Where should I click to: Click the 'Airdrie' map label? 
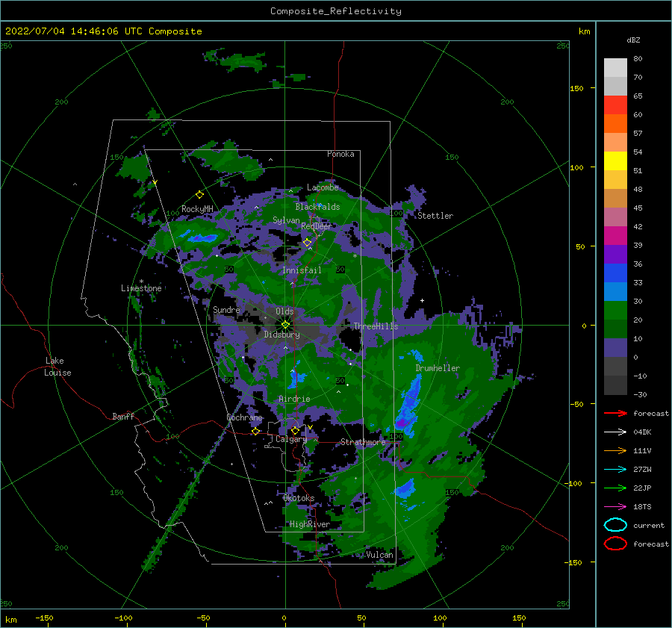[x=294, y=399]
